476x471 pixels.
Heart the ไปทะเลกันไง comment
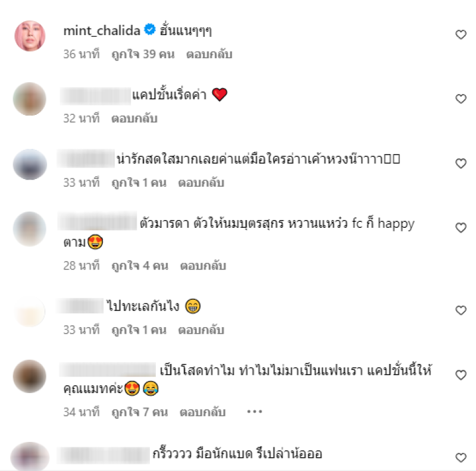click(461, 310)
